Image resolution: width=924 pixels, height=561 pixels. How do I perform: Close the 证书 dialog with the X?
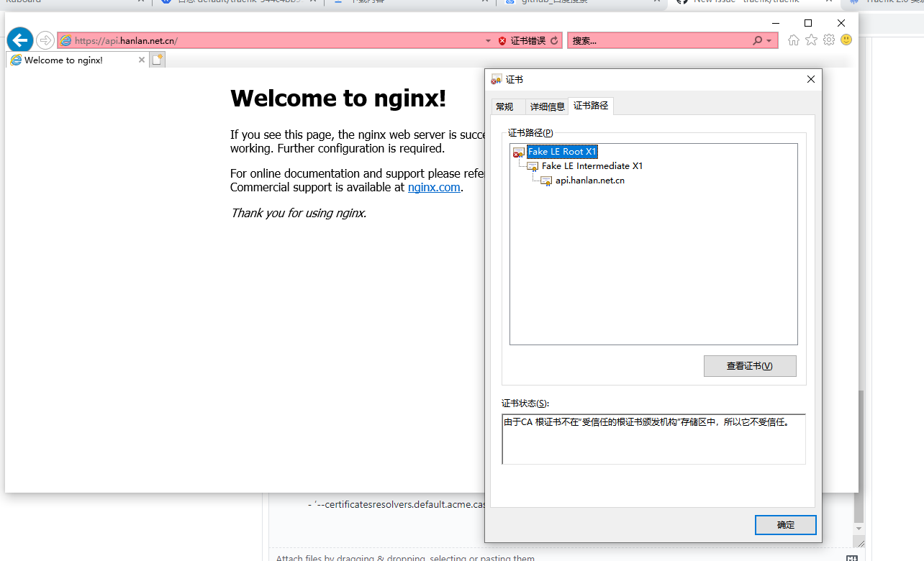[811, 79]
